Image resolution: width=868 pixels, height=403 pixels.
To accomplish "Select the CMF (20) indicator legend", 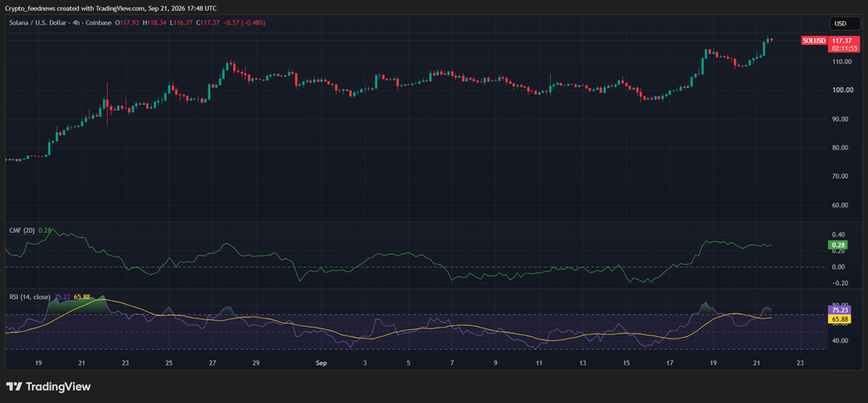I will coord(19,230).
